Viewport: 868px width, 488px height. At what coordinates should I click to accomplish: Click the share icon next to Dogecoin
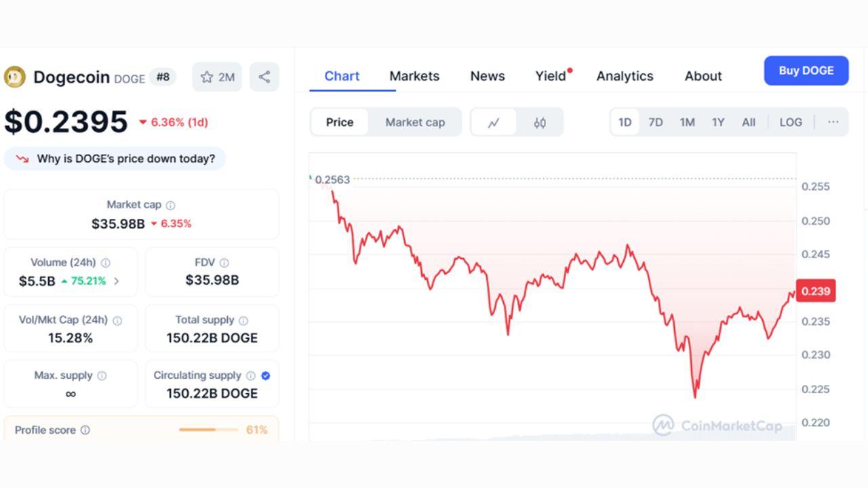pos(264,77)
